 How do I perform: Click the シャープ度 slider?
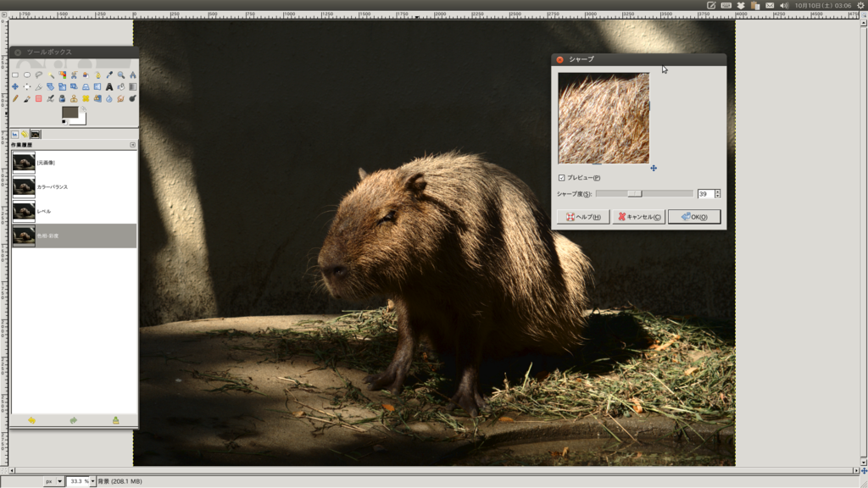point(644,194)
